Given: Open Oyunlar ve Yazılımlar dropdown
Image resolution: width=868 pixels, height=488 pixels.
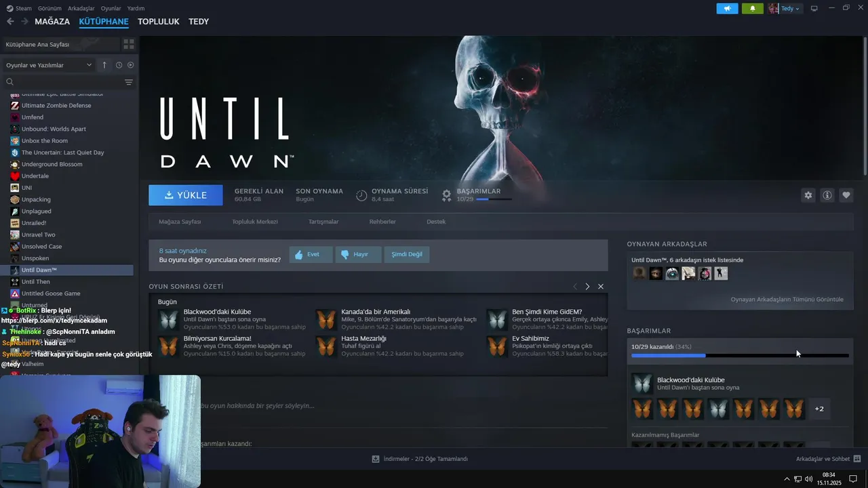Looking at the screenshot, I should click(49, 65).
